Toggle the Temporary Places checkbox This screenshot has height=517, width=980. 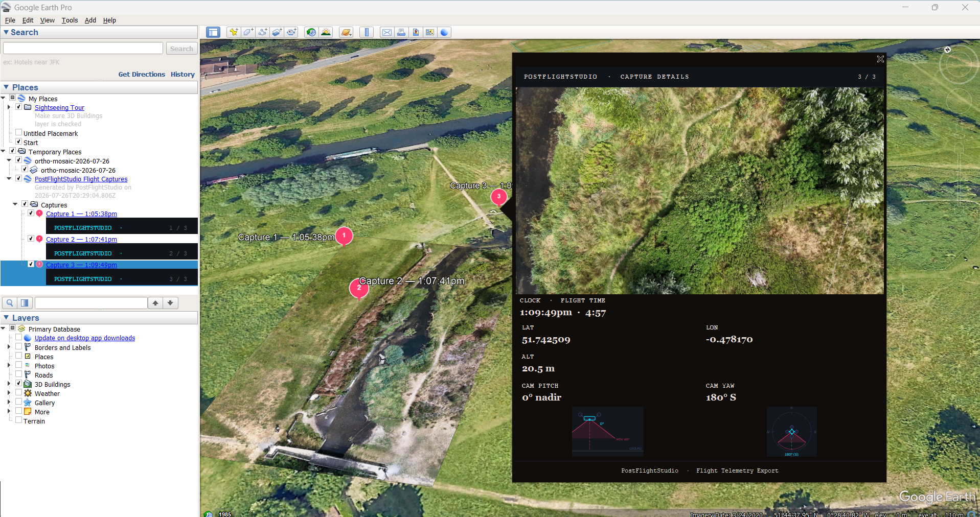(12, 151)
